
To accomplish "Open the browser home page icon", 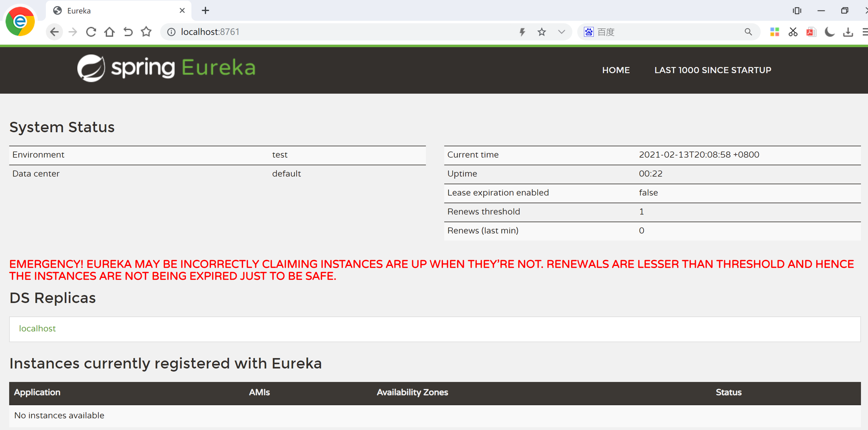I will [109, 32].
